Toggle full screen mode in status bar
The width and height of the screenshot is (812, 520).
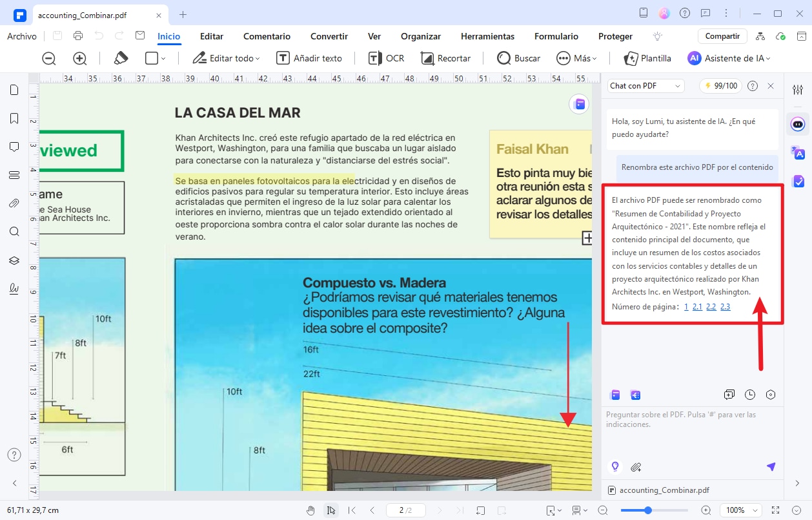pyautogui.click(x=776, y=510)
